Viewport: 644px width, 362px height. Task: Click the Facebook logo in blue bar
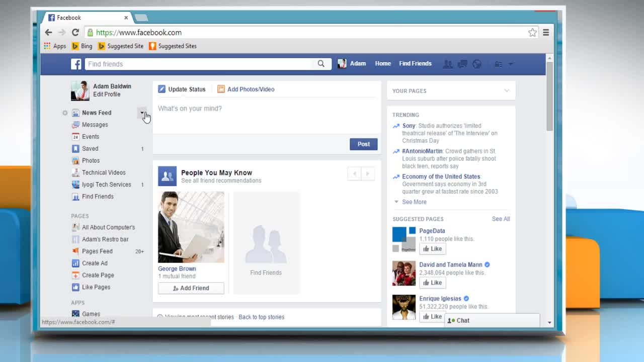point(76,64)
